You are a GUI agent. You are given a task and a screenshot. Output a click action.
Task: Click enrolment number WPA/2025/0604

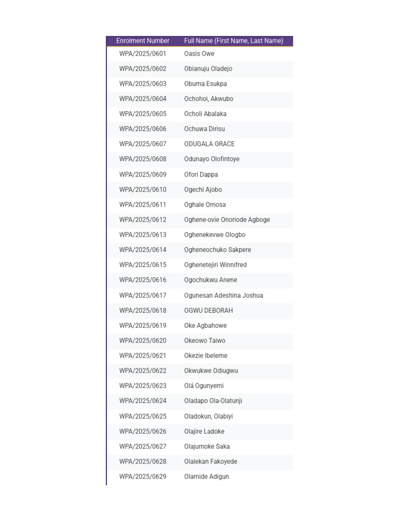142,99
